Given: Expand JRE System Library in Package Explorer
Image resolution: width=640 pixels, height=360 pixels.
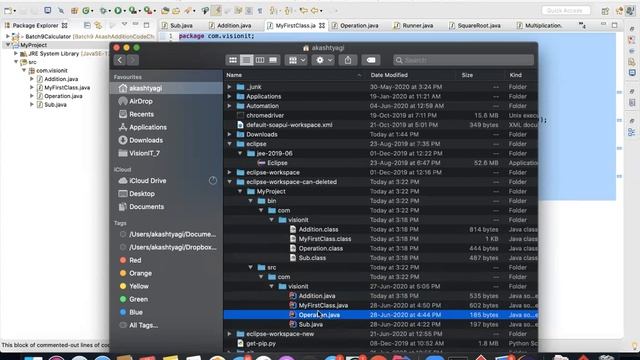Looking at the screenshot, I should pyautogui.click(x=16, y=53).
